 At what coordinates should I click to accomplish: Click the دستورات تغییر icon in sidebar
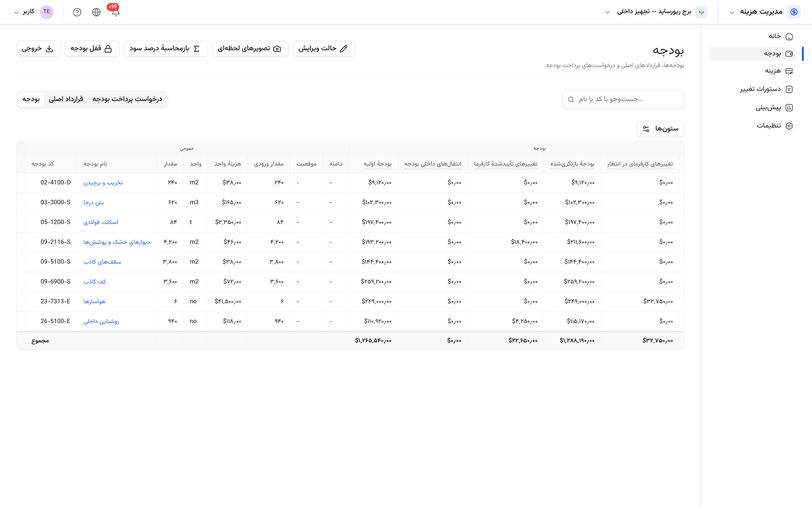[789, 89]
